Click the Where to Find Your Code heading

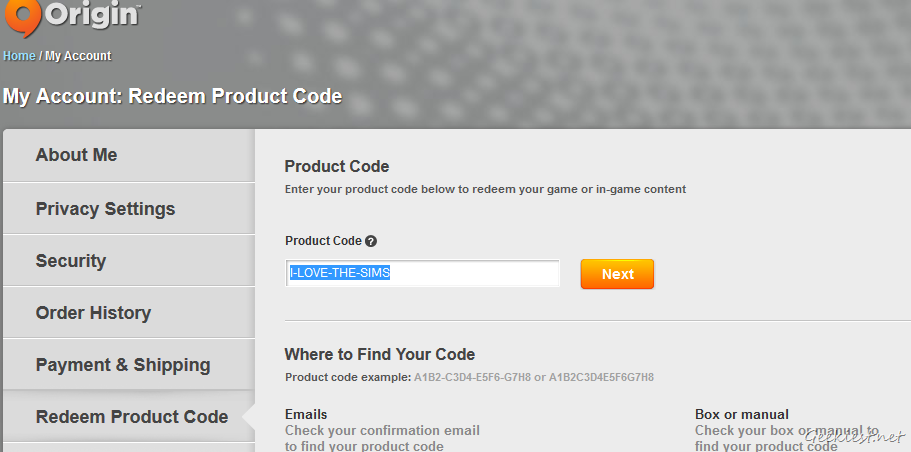379,354
